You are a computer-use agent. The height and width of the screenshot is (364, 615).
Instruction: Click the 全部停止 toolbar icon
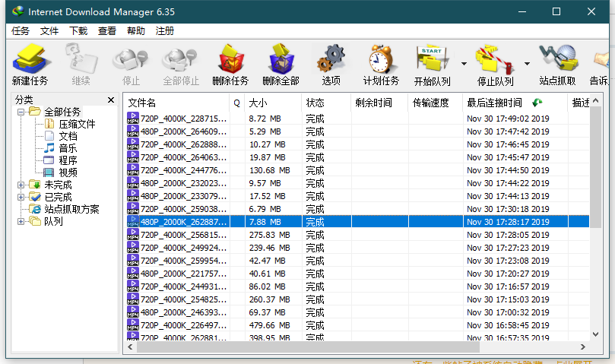coord(181,65)
